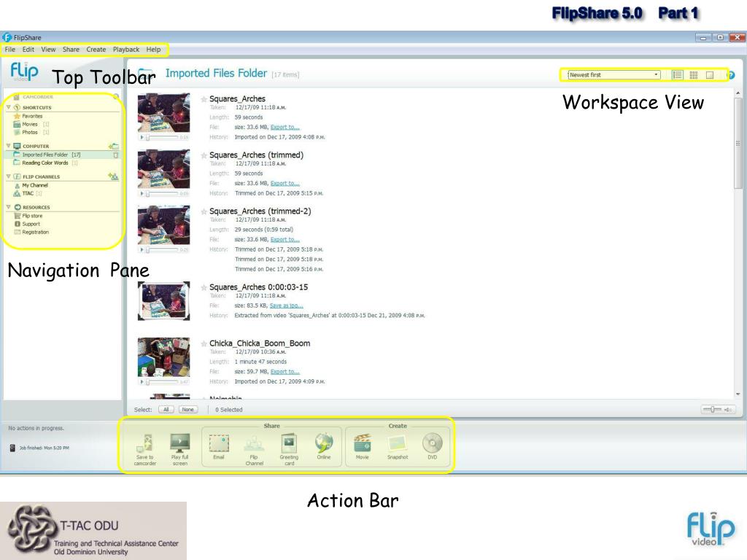The height and width of the screenshot is (560, 747).
Task: Click the job finished status icon
Action: [12, 448]
